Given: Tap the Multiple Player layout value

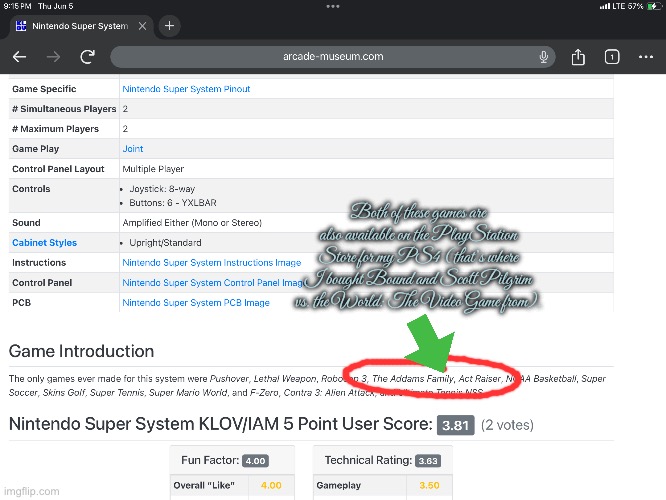Looking at the screenshot, I should tap(153, 169).
